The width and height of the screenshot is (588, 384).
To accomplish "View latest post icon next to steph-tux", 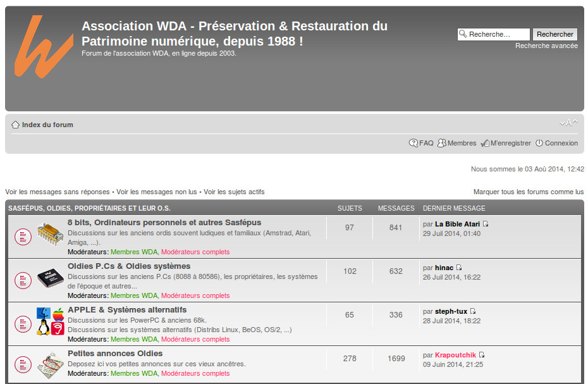I will point(473,312).
